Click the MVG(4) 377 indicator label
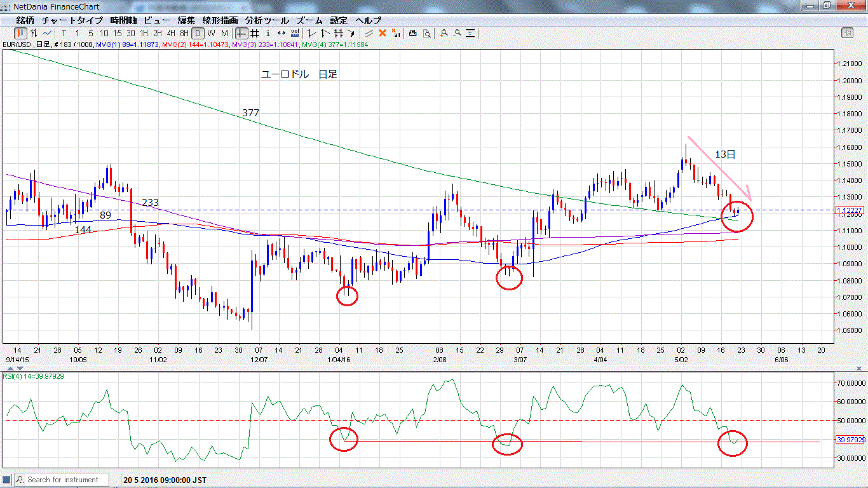 [x=335, y=44]
